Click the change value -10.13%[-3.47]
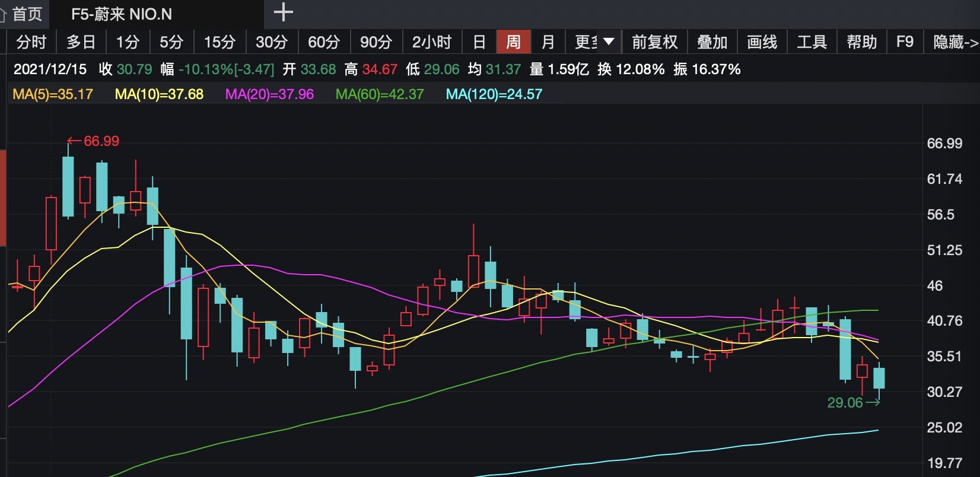The height and width of the screenshot is (477, 980). (x=227, y=69)
